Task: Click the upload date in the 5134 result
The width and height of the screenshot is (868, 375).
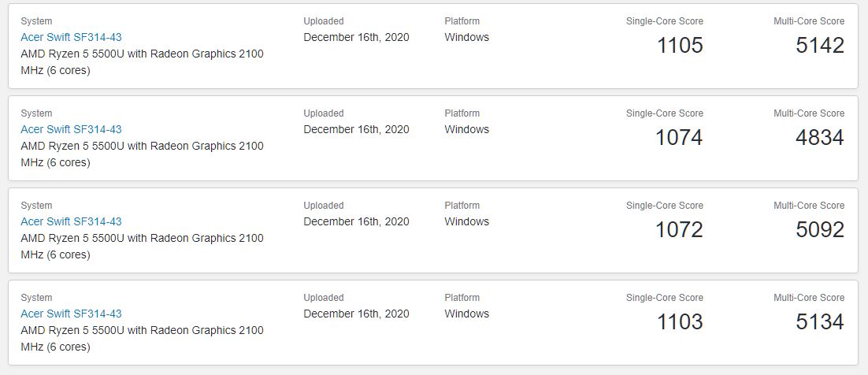Action: click(356, 314)
